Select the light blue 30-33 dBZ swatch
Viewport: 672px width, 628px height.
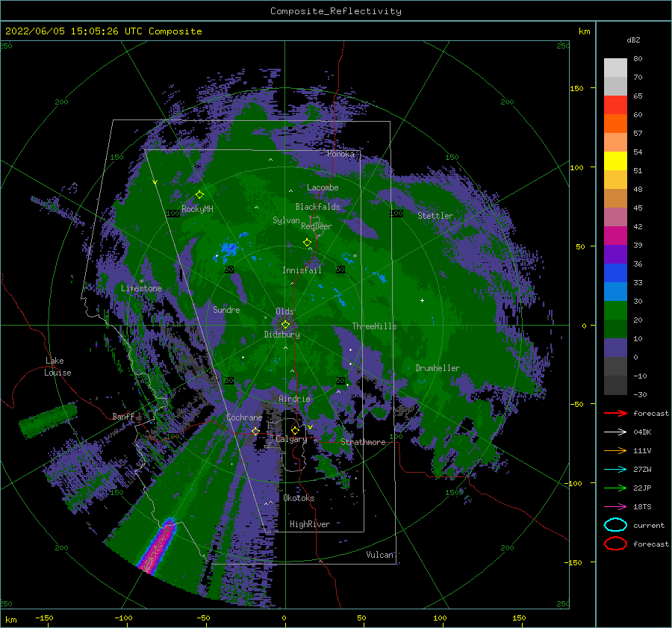click(x=615, y=291)
